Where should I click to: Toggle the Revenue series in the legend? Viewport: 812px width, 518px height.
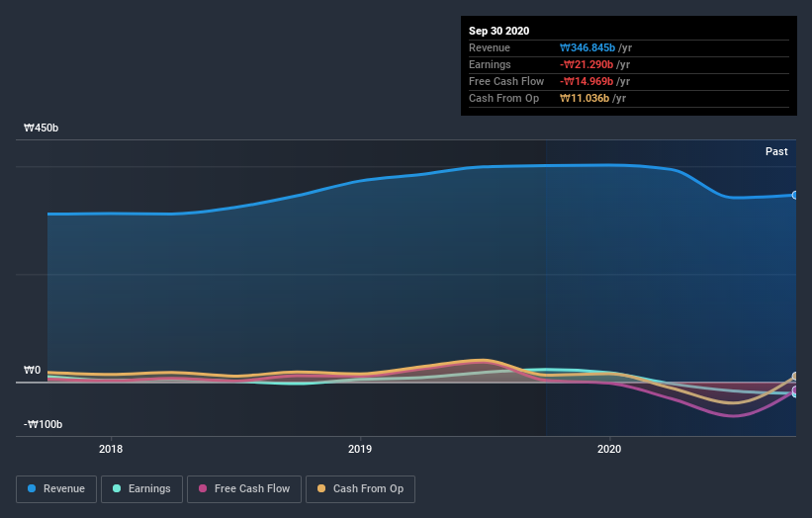click(x=56, y=489)
